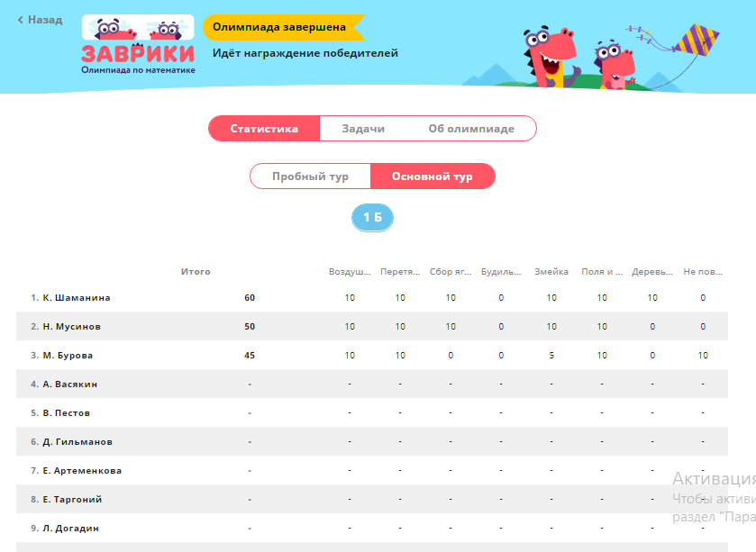Image resolution: width=756 pixels, height=552 pixels.
Task: Click the Воздуш... task column header
Action: click(x=350, y=272)
